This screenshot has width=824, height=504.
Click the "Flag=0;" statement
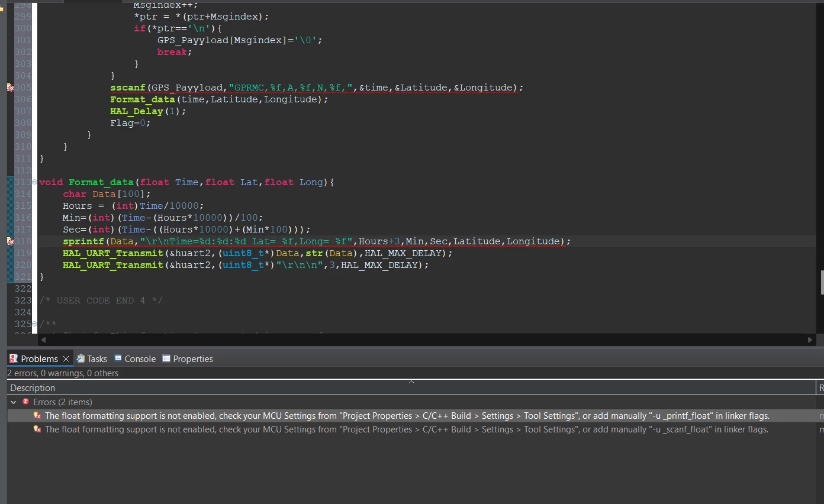tap(131, 123)
